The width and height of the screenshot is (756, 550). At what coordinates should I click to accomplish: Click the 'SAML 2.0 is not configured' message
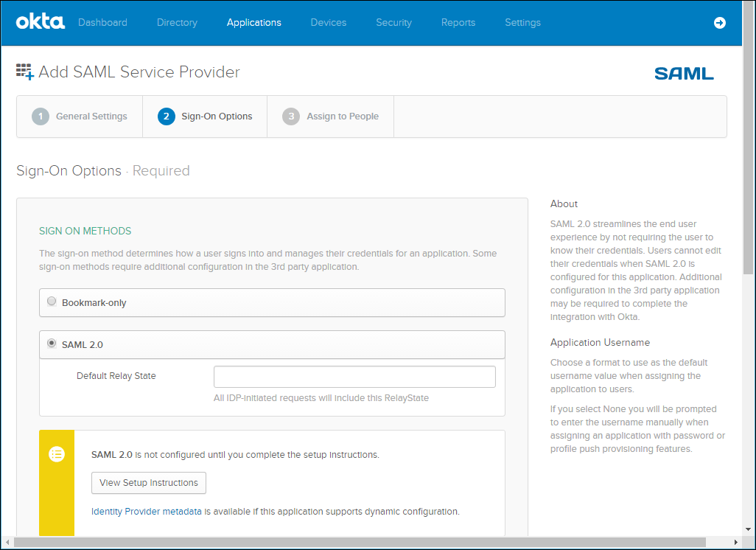point(235,454)
